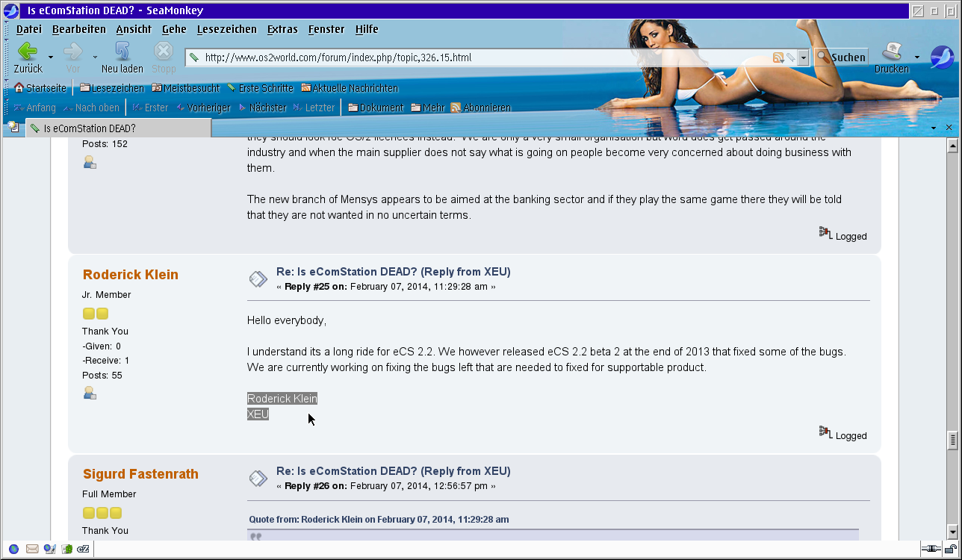Open the Fenster menu

tap(326, 29)
